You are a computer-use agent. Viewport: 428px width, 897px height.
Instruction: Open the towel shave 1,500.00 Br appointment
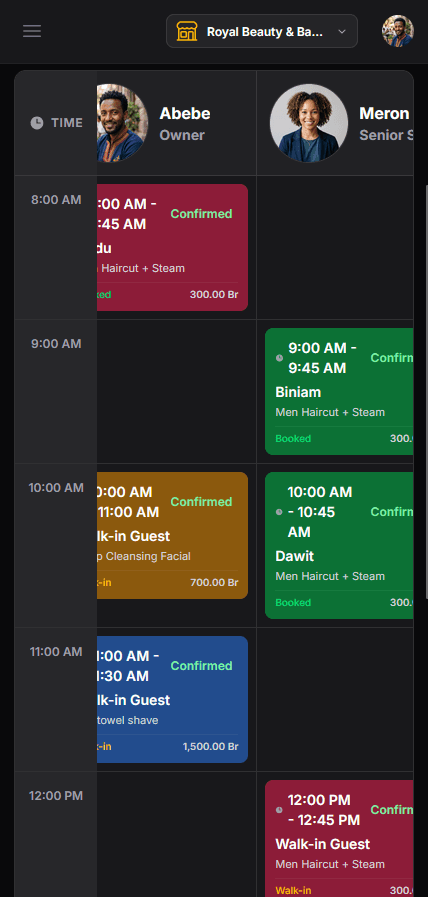[x=172, y=700]
